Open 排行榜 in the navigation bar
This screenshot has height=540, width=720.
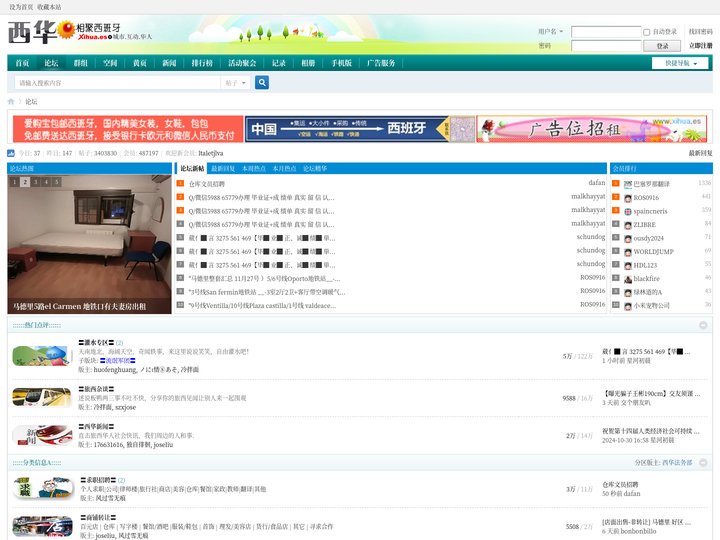click(x=202, y=63)
